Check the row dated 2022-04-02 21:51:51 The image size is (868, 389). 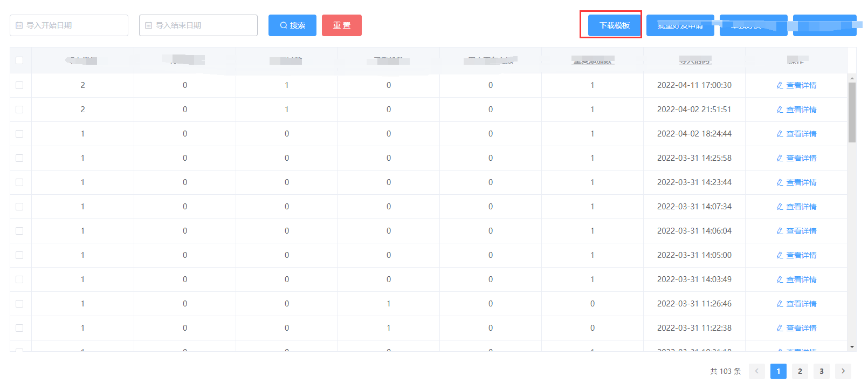coord(19,110)
